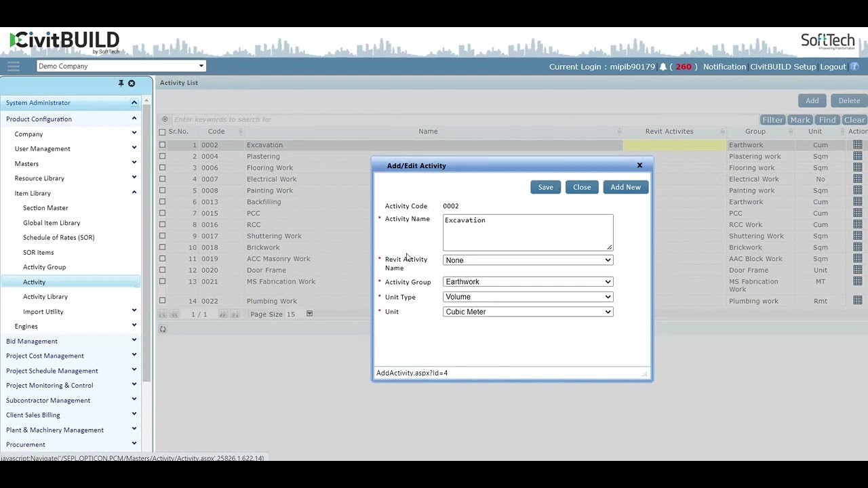Screen dimensions: 868x488
Task: Open the Revit Activity Name dropdown
Action: pyautogui.click(x=528, y=260)
